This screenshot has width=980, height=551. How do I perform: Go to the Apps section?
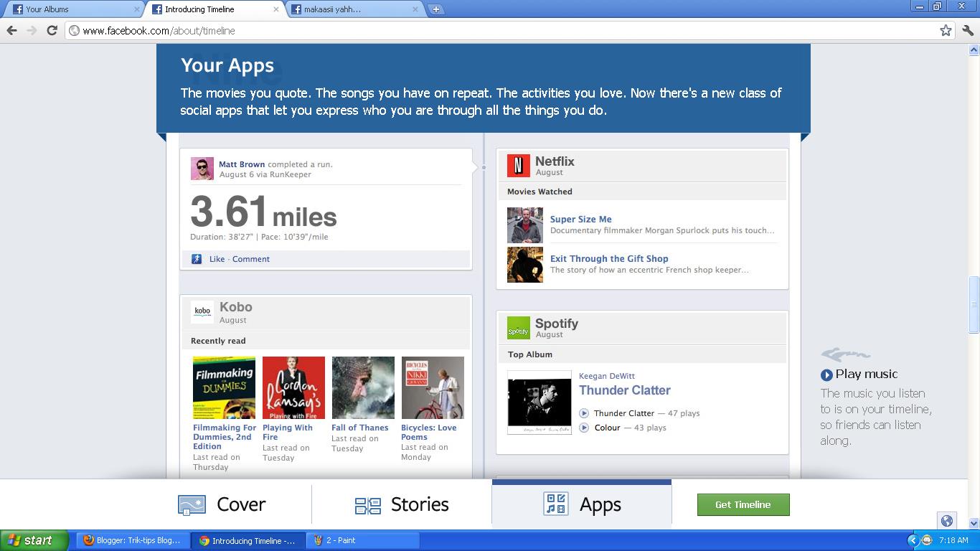[x=582, y=504]
